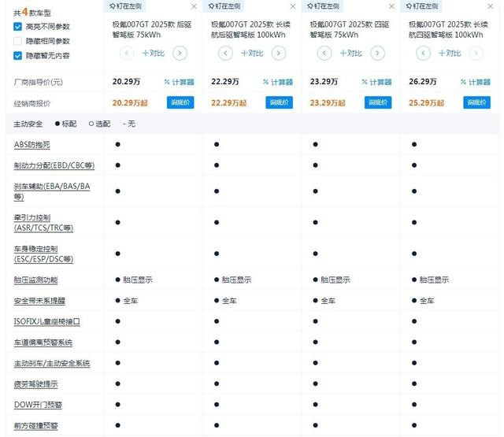
Task: Click dealer price 20.29万起
Action: coord(130,103)
